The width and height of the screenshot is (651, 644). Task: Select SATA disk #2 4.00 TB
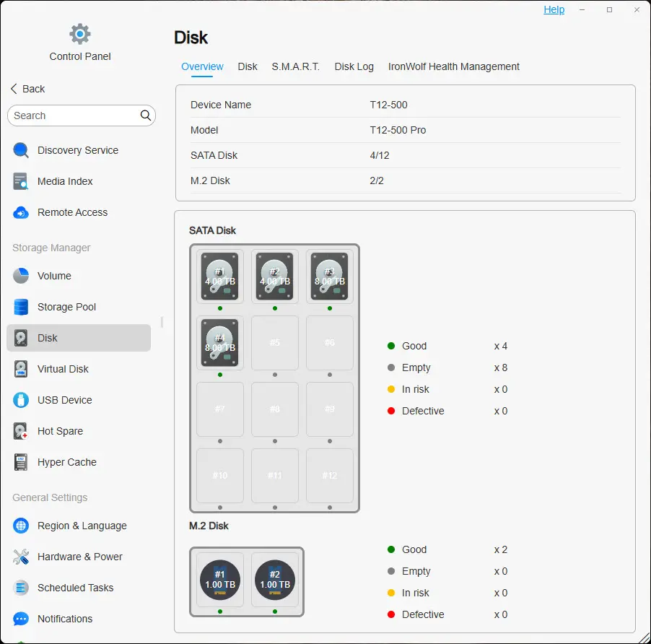(275, 277)
